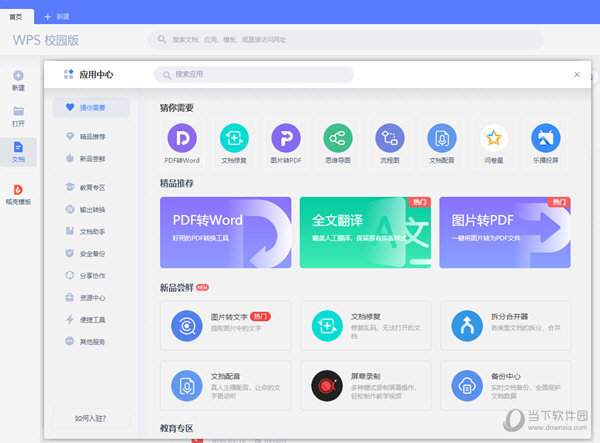This screenshot has height=443, width=600.
Task: Close the 应用中心 dialog
Action: coord(577,75)
